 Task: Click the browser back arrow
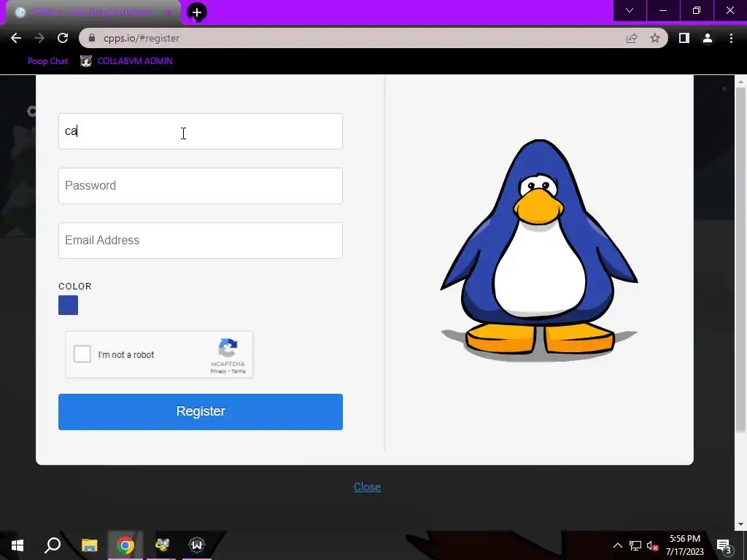coord(16,38)
